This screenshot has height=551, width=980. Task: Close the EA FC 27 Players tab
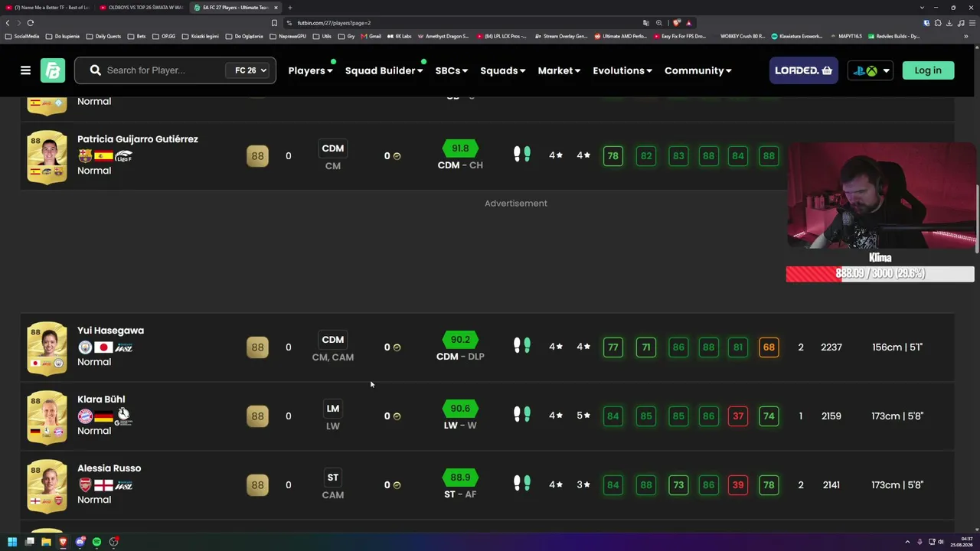[276, 8]
